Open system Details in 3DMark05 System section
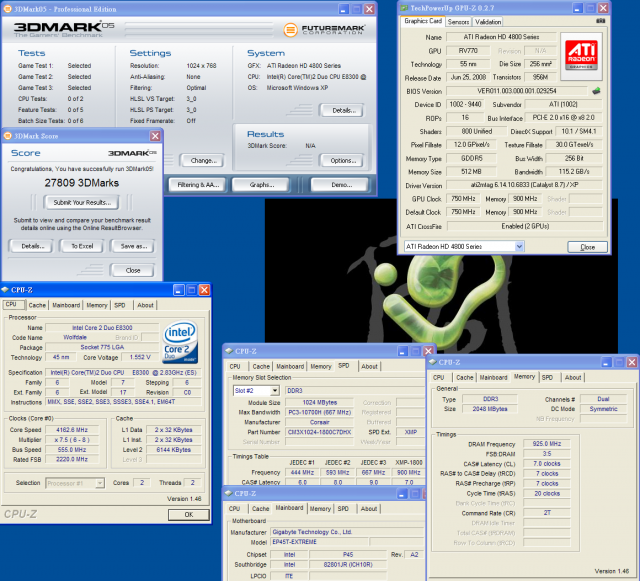The width and height of the screenshot is (640, 581). pyautogui.click(x=342, y=110)
